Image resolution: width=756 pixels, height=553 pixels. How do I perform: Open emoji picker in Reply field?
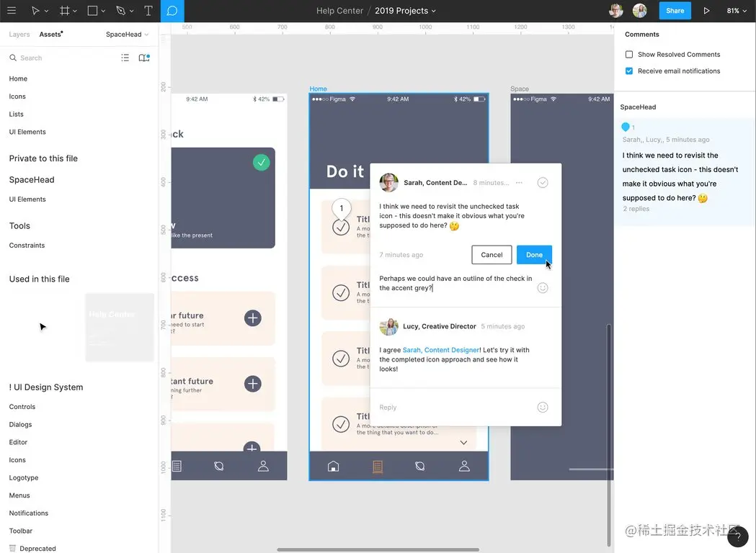(x=543, y=407)
